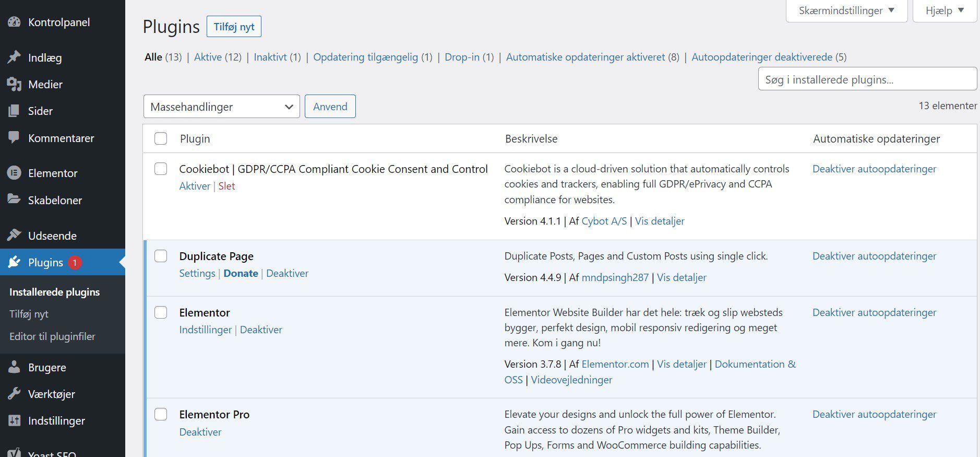Viewport: 980px width, 457px height.
Task: Deactivate the Duplicate Page plugin
Action: pyautogui.click(x=287, y=273)
